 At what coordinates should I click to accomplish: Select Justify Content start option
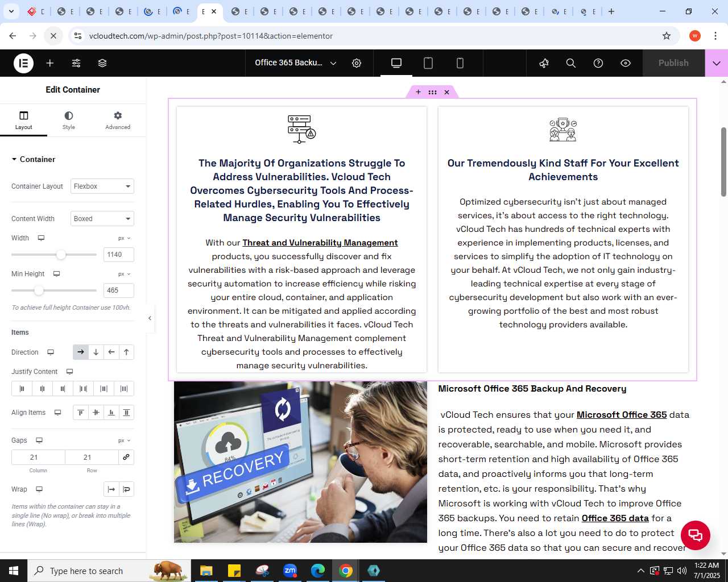click(22, 389)
